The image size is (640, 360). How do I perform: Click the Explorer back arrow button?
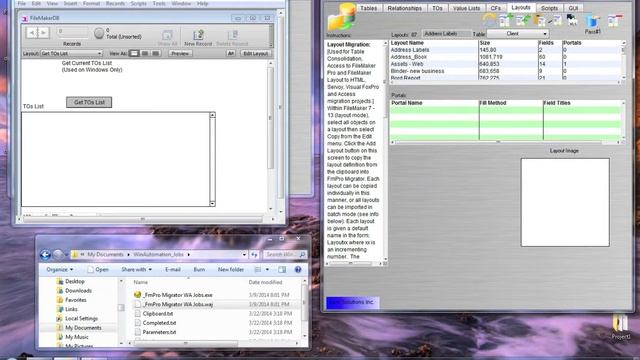45,255
